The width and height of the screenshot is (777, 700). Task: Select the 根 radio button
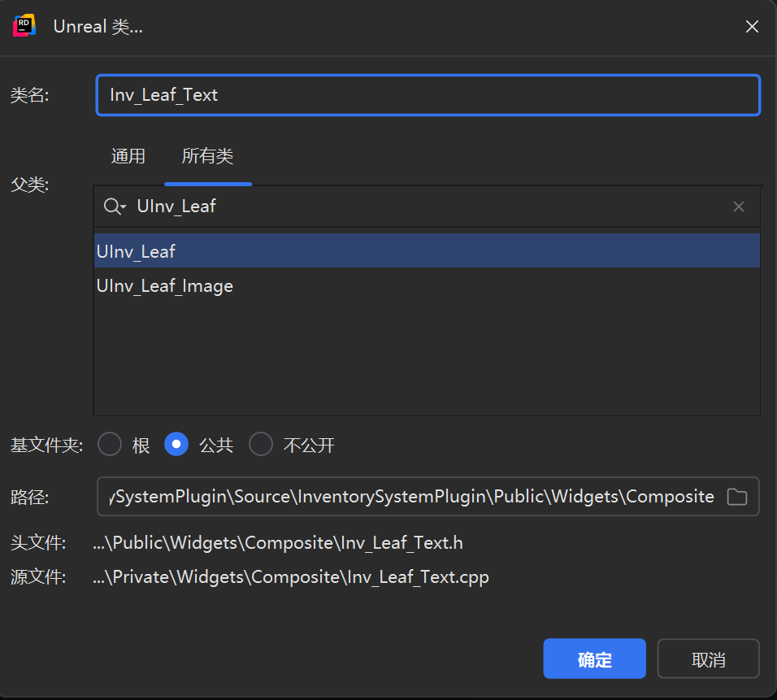point(110,444)
